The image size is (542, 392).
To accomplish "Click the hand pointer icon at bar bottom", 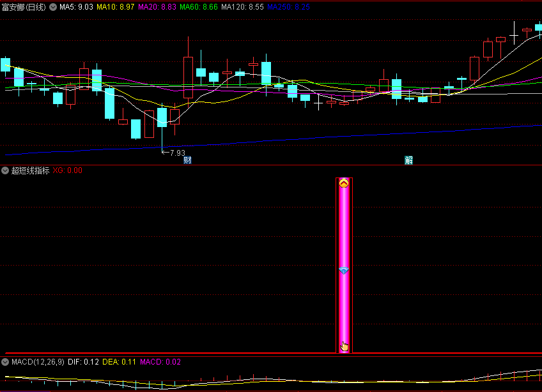I will pyautogui.click(x=345, y=346).
